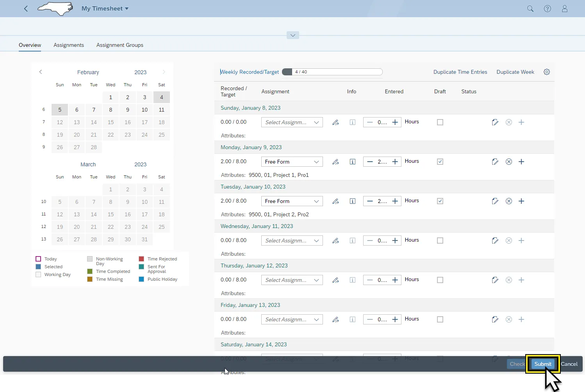This screenshot has width=585, height=392.
Task: Cancel the timesheet changes
Action: [569, 364]
